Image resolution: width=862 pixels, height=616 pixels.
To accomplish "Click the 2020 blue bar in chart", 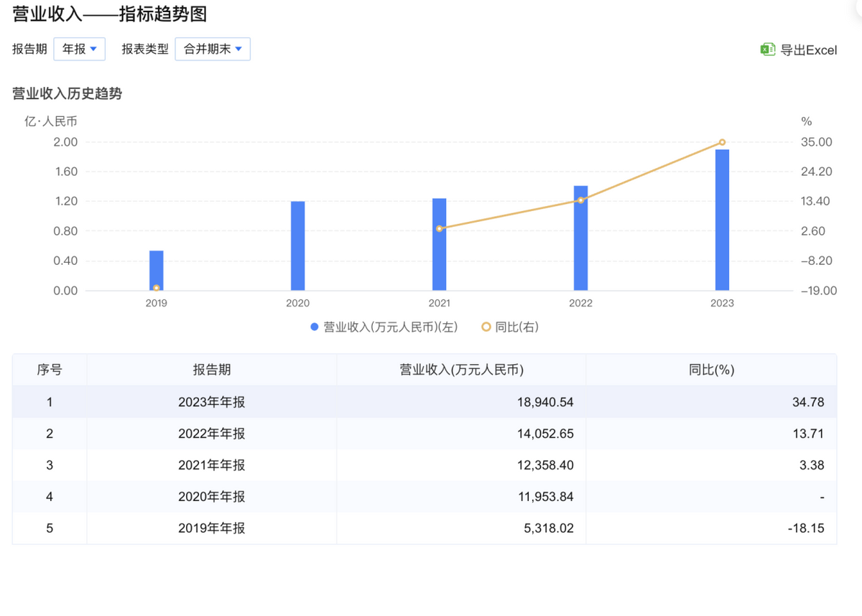I will coord(297,246).
